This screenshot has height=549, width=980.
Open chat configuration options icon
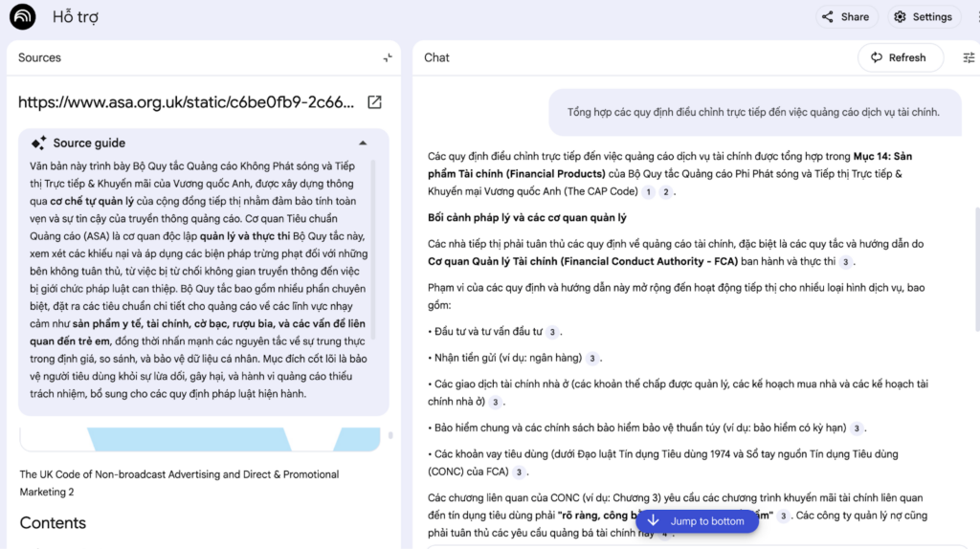click(x=969, y=57)
